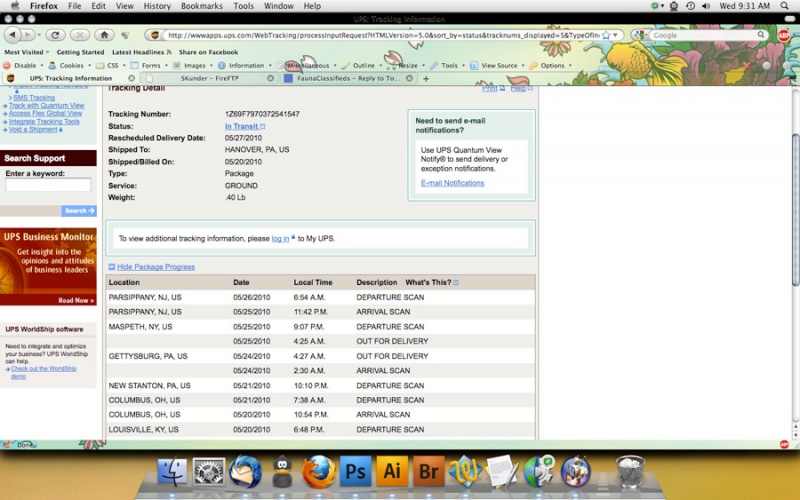Focus the Enter a keyword field

(x=48, y=185)
